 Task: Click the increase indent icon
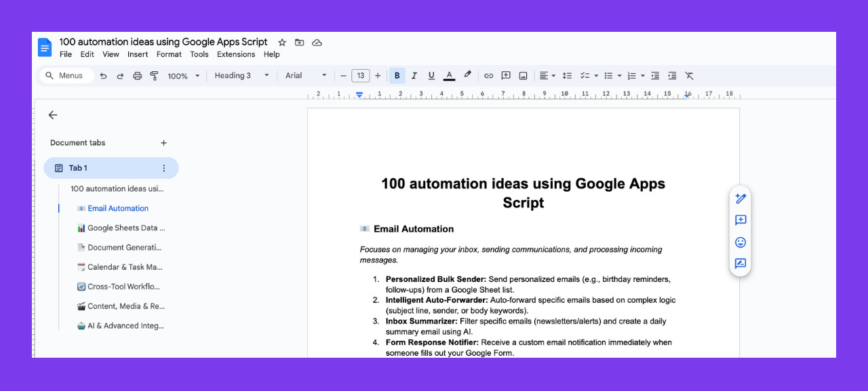(672, 76)
